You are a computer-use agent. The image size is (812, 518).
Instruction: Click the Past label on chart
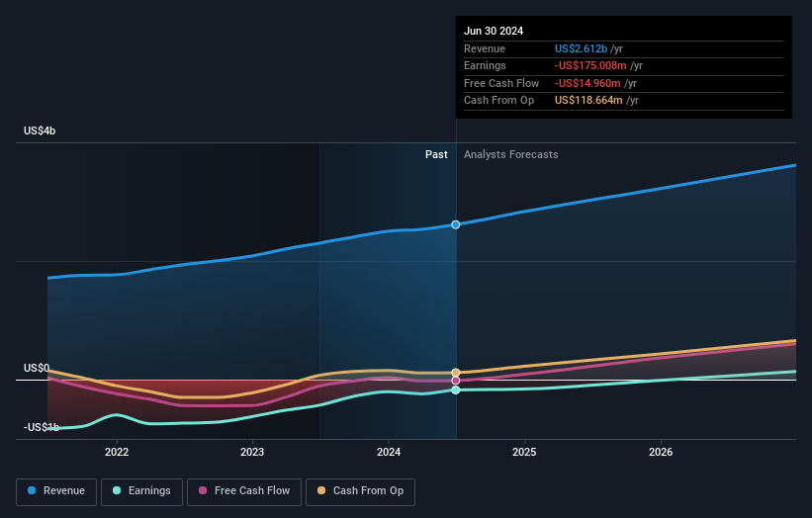point(436,154)
